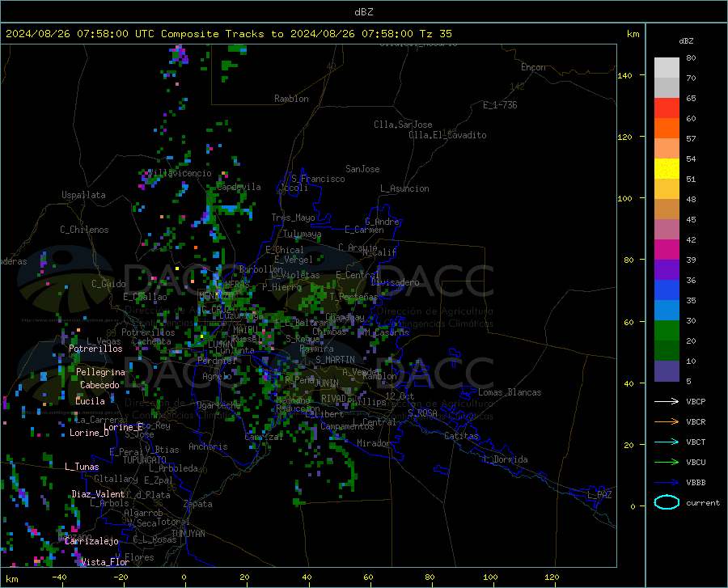This screenshot has width=728, height=588.
Task: Click the blue VBBB arrow in legend
Action: tap(667, 483)
